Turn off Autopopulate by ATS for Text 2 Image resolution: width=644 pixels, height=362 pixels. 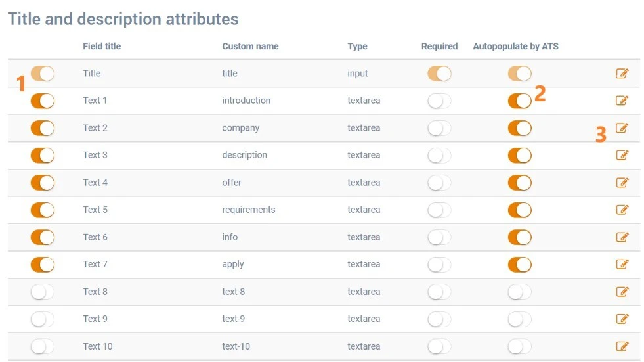[x=519, y=128]
